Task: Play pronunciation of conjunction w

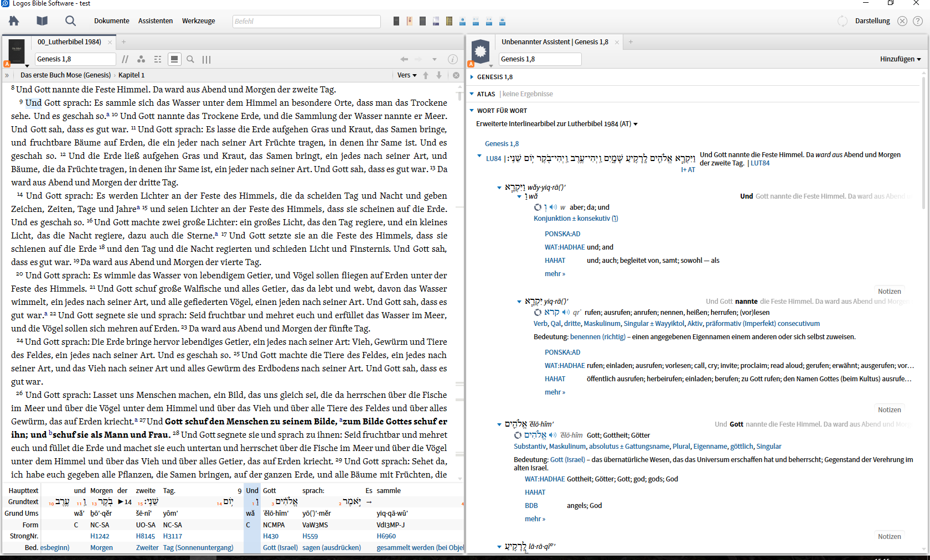Action: (x=553, y=208)
